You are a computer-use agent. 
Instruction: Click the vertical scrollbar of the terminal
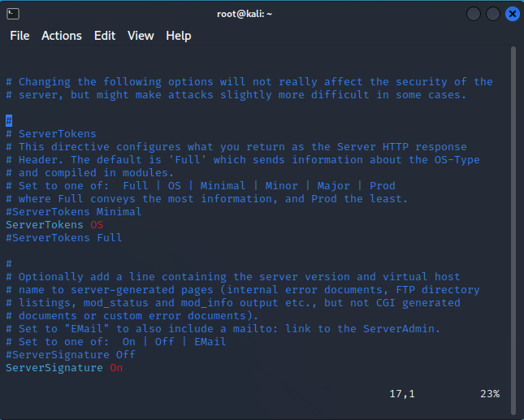[513, 231]
